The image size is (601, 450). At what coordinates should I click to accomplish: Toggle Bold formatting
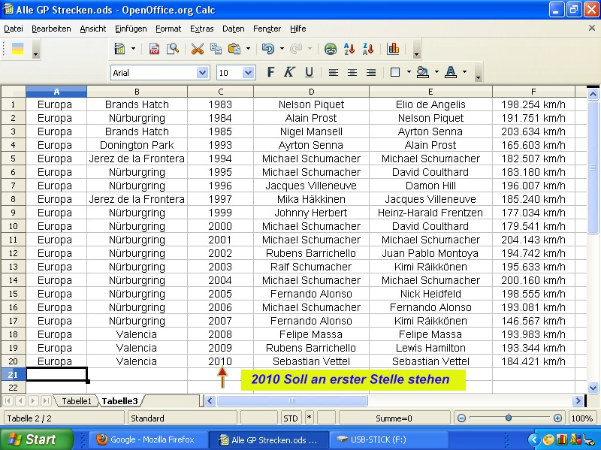[271, 72]
